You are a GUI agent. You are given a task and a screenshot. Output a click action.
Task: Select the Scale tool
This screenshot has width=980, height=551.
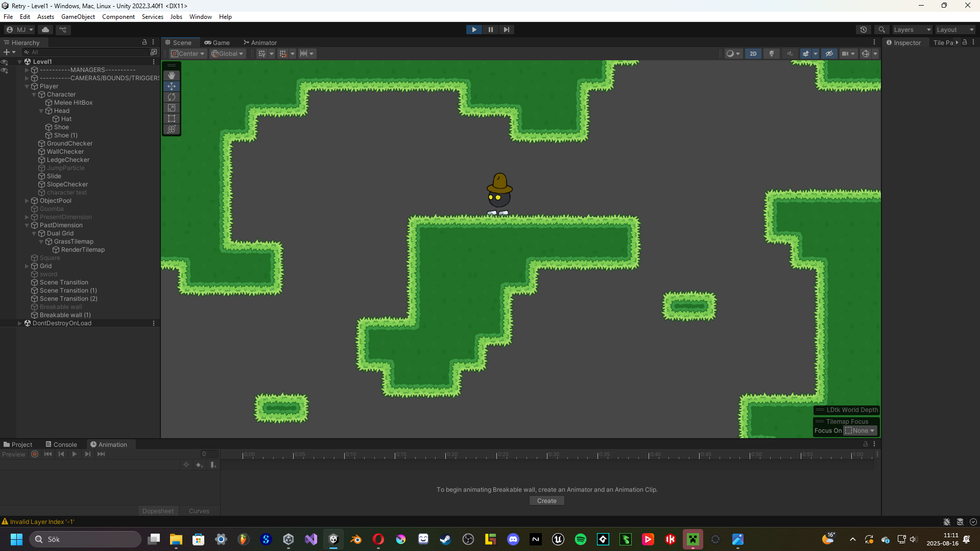coord(172,108)
